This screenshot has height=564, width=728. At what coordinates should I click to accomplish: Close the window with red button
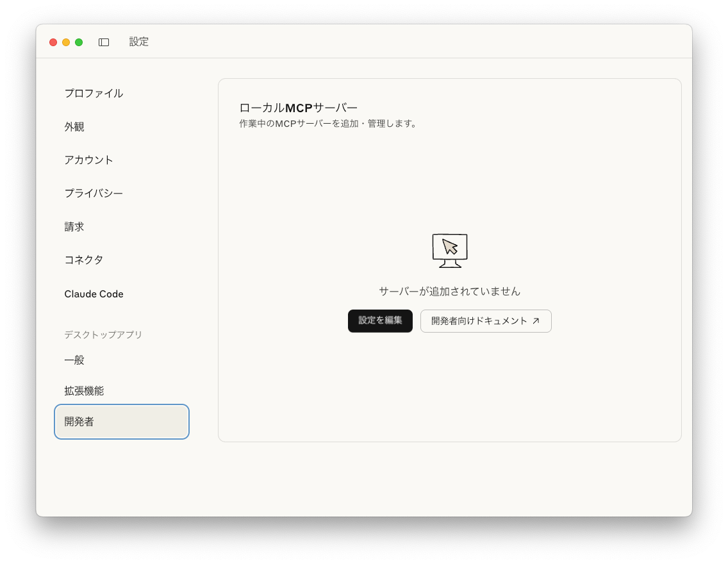[53, 42]
